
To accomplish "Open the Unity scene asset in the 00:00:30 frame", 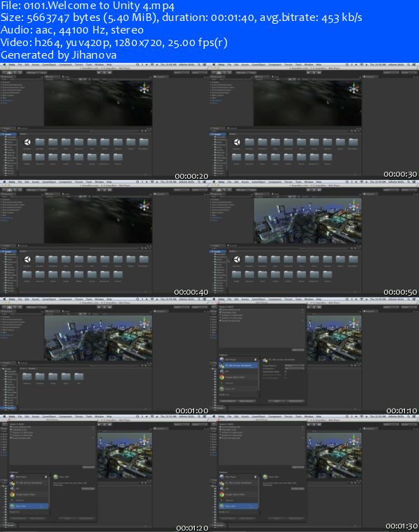I will (x=237, y=142).
